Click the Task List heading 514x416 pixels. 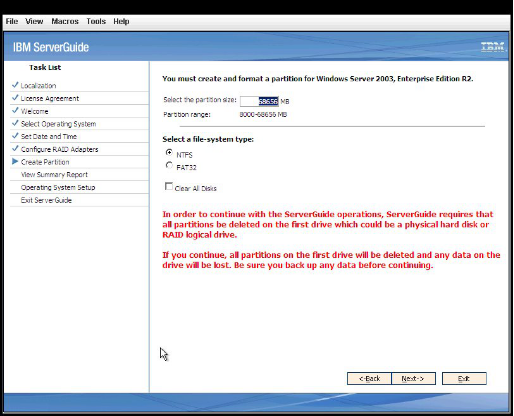click(x=45, y=67)
